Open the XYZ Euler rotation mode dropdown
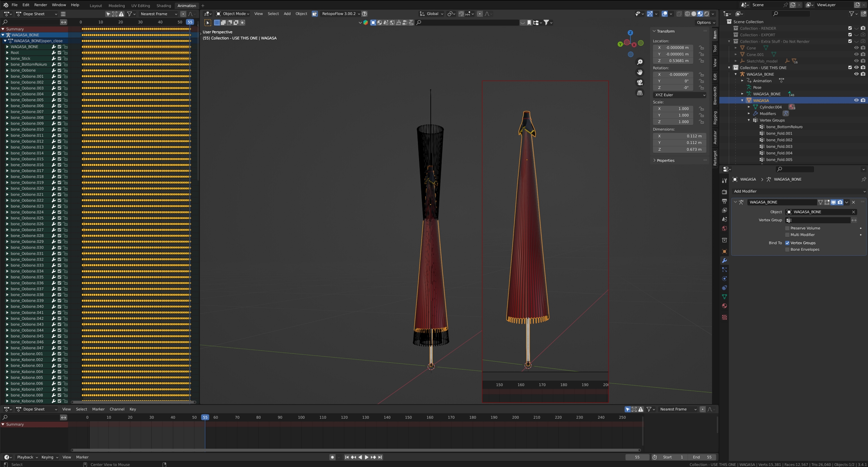Screen dimensions: 868x467 (x=680, y=95)
